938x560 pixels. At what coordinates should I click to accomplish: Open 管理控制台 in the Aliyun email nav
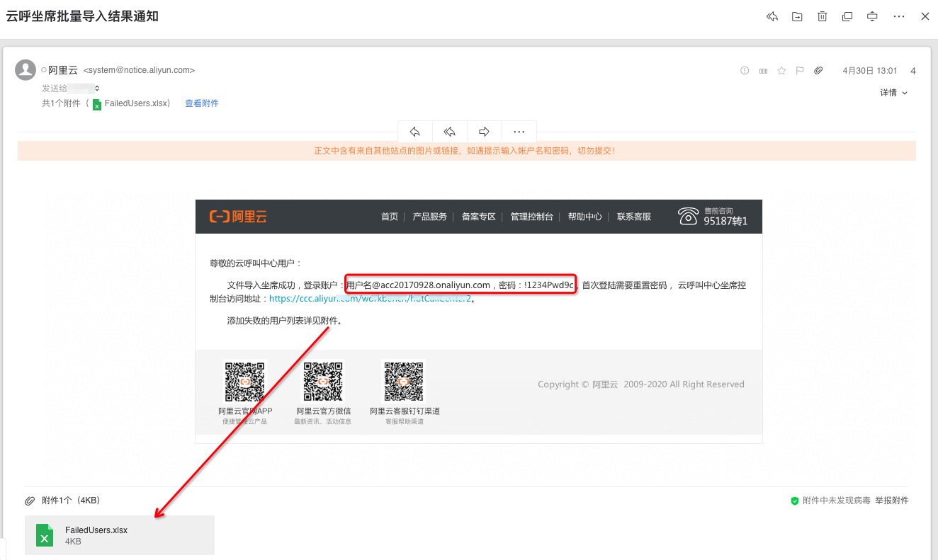pos(532,217)
